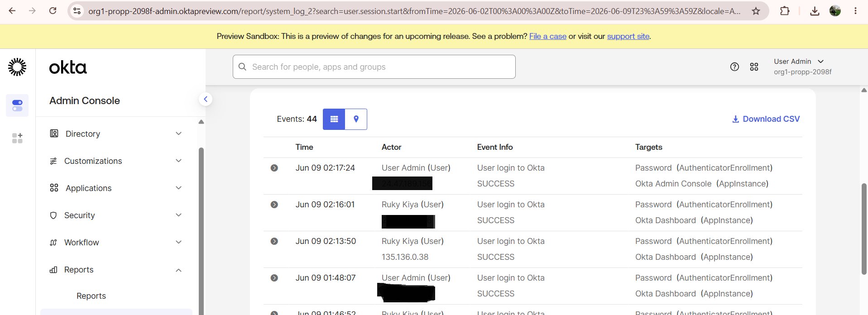Open the support site link

[x=628, y=36]
